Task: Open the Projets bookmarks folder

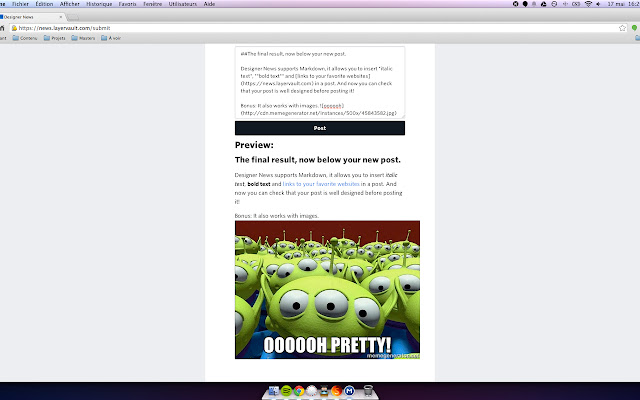Action: tap(55, 38)
